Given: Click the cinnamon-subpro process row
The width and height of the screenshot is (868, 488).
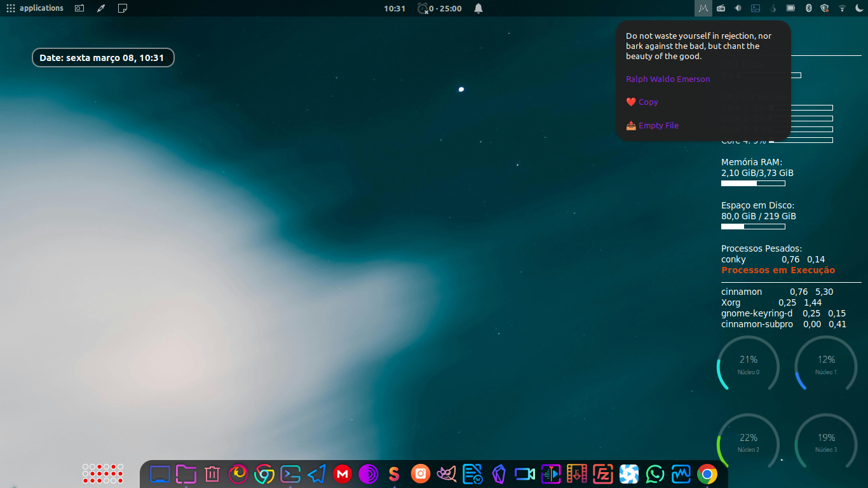Looking at the screenshot, I should click(784, 324).
